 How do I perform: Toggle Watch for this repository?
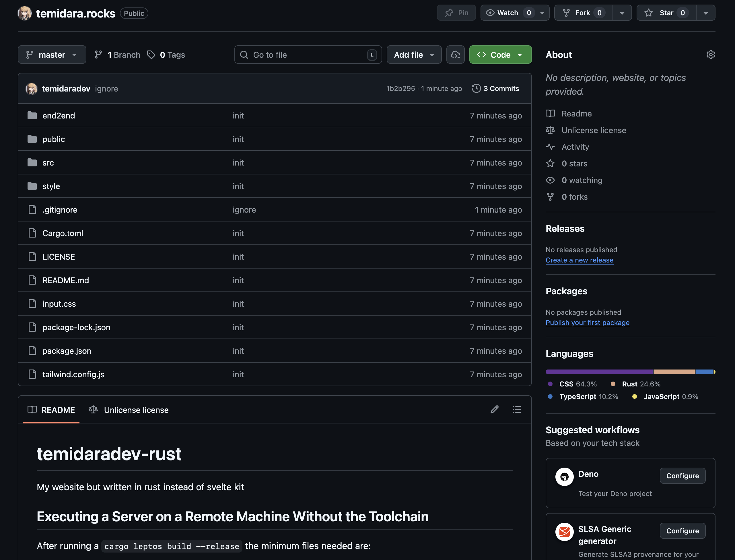(x=507, y=13)
